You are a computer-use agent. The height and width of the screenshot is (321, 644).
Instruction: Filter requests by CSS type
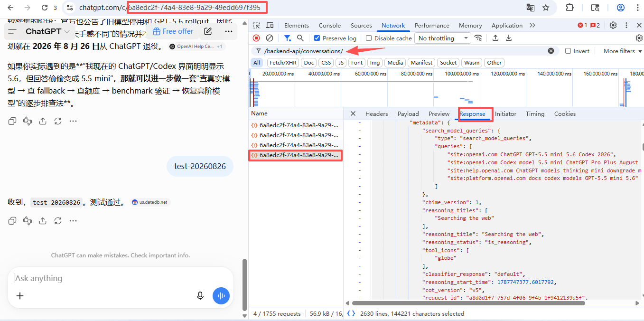point(326,63)
